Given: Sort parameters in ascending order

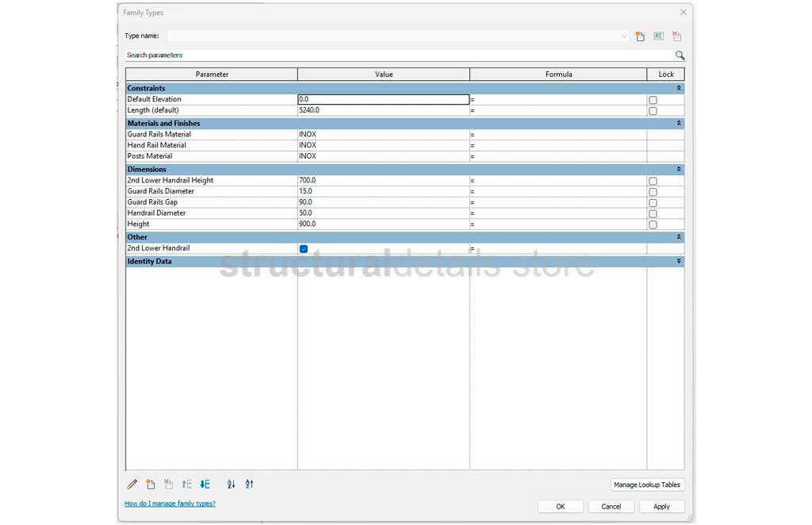Looking at the screenshot, I should (232, 485).
